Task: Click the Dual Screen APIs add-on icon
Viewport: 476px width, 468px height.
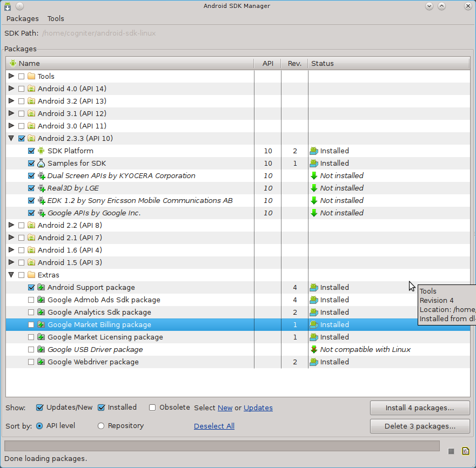Action: (41, 175)
